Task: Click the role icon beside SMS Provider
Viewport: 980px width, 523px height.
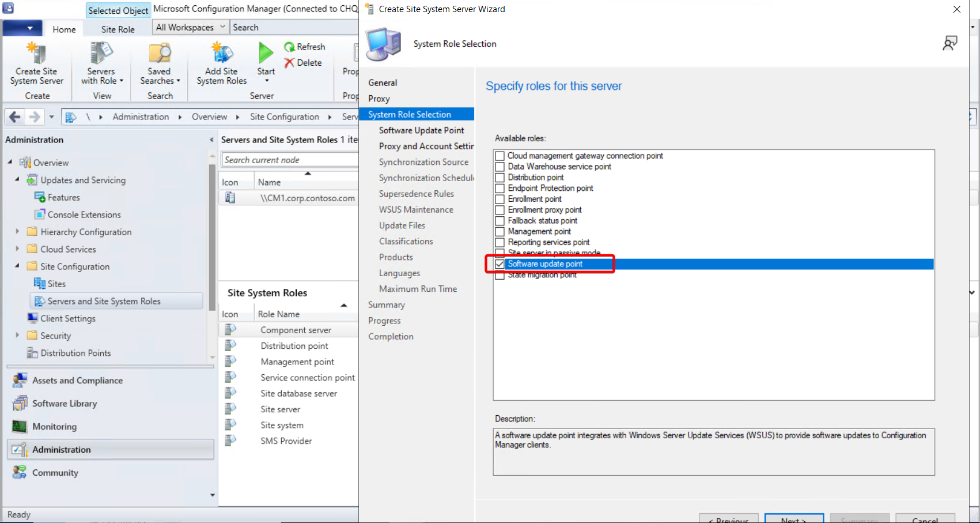Action: (x=230, y=441)
